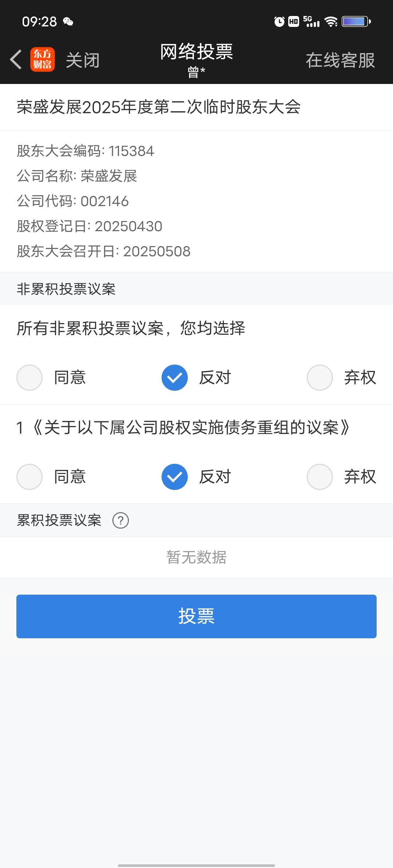
Task: Submit vote with the 投票 button
Action: coord(196,616)
